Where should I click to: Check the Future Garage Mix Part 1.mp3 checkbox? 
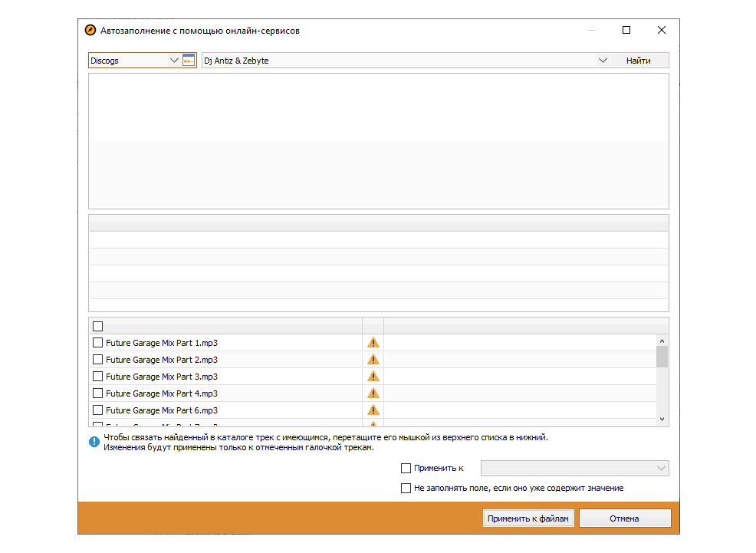pyautogui.click(x=97, y=343)
